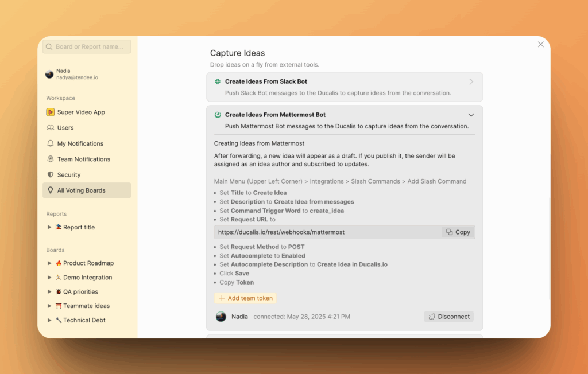Click the Users people icon in sidebar
588x374 pixels.
click(x=51, y=128)
